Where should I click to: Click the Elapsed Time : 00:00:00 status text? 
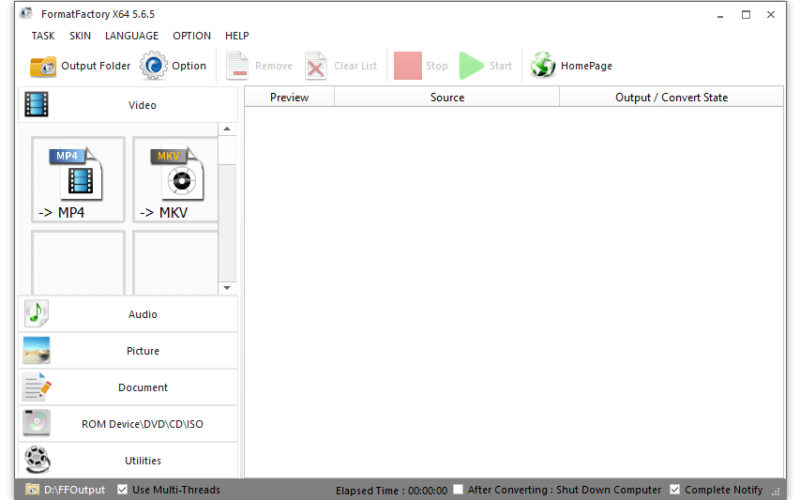[x=391, y=490]
